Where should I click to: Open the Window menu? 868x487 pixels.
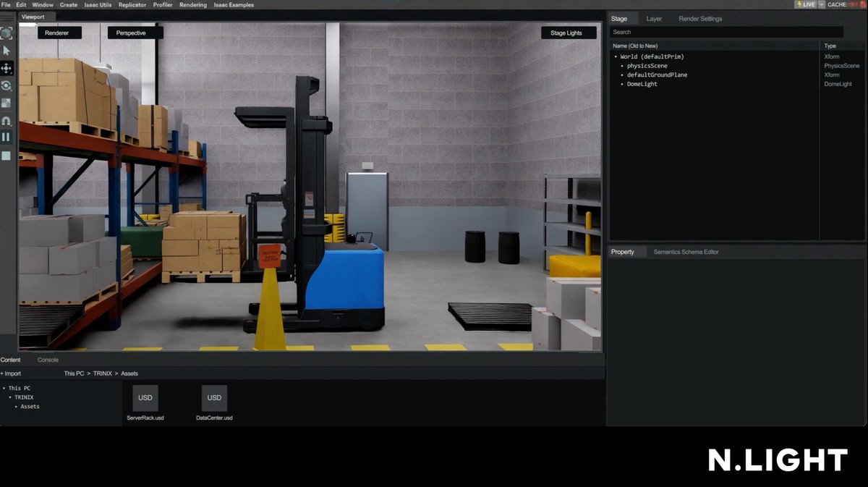[x=43, y=5]
